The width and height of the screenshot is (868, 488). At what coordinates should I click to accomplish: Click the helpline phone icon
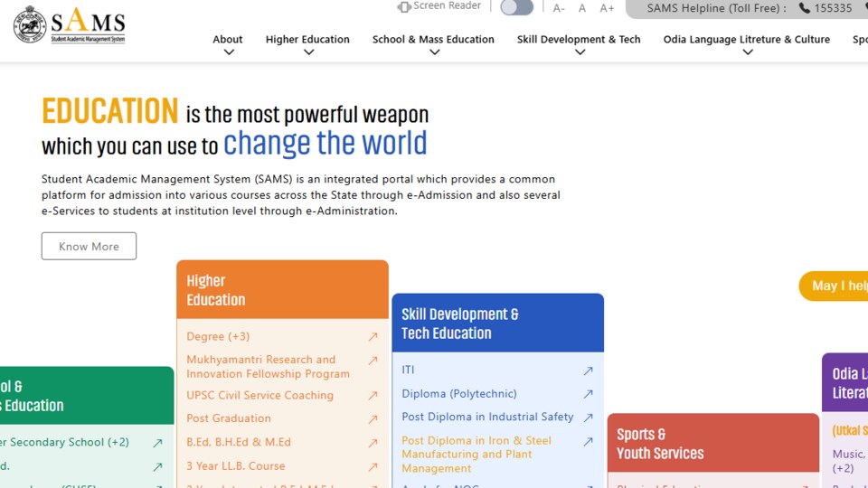coord(805,8)
